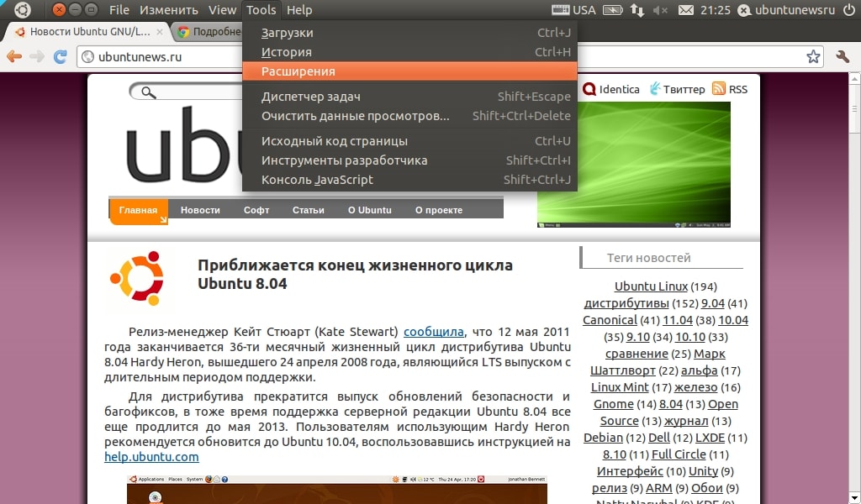Open the О Ubuntu navigation tab

[x=370, y=210]
